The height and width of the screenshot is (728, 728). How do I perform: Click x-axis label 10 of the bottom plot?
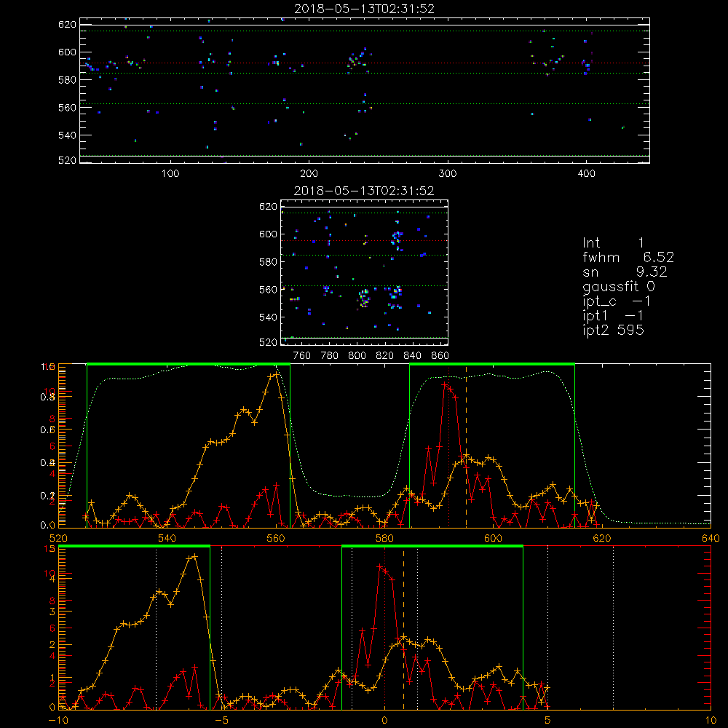point(711,721)
